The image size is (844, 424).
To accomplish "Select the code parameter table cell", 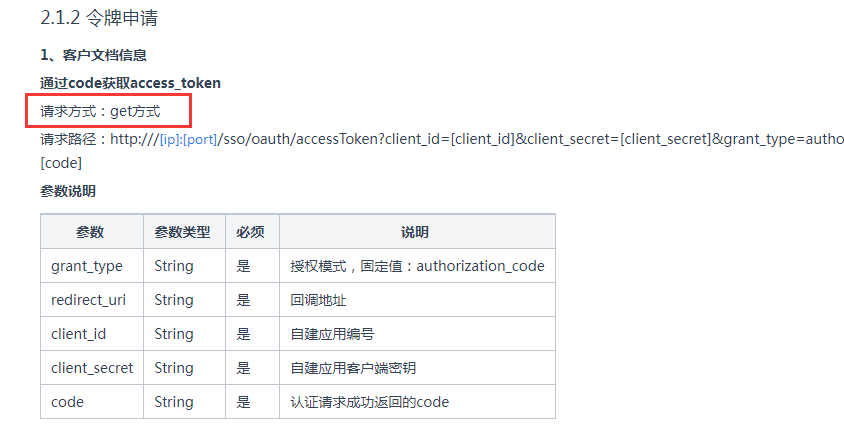I will pos(92,401).
